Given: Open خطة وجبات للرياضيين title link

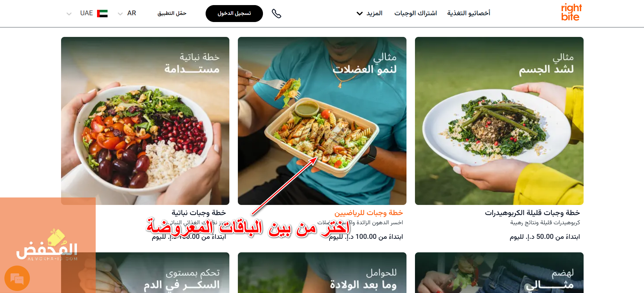Looking at the screenshot, I should [368, 213].
